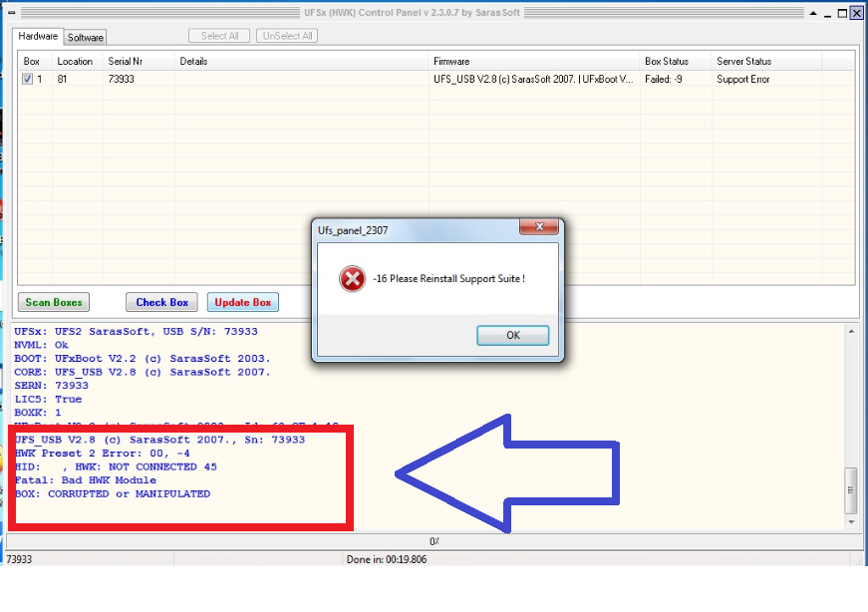Screen dimensions: 868x612
Task: Toggle the checkbox for box 1
Action: (x=27, y=79)
